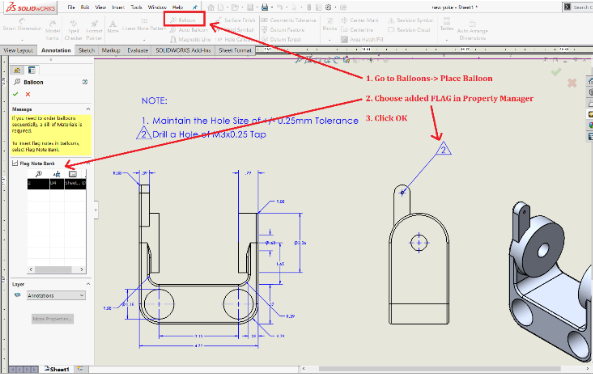Screen dimensions: 593x374
Task: Add a Datum Feature symbol
Action: pos(283,30)
